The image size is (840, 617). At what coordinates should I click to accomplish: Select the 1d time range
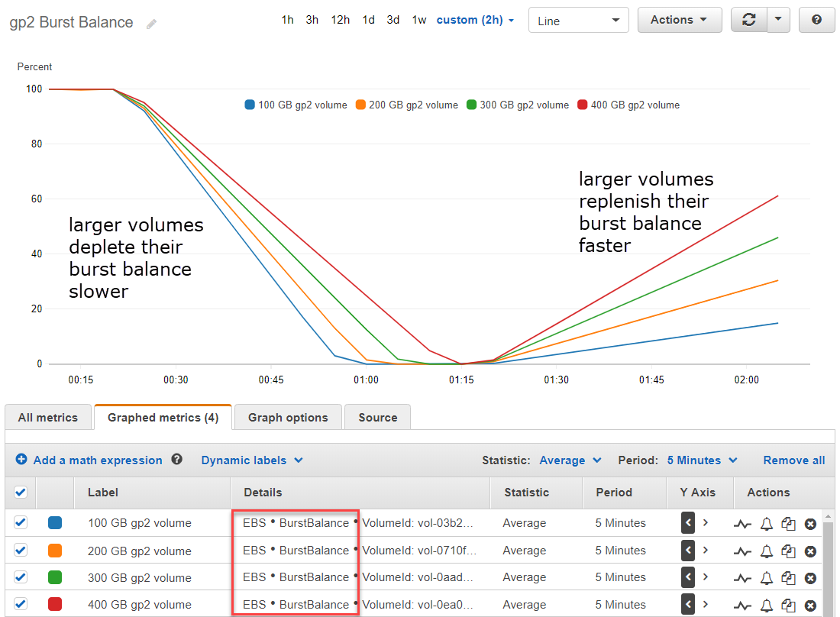[369, 20]
